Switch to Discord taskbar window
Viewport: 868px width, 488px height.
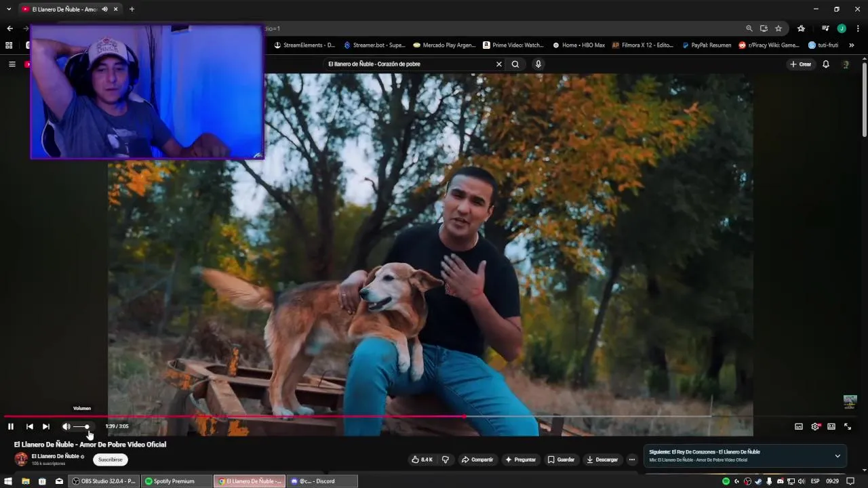pyautogui.click(x=322, y=481)
